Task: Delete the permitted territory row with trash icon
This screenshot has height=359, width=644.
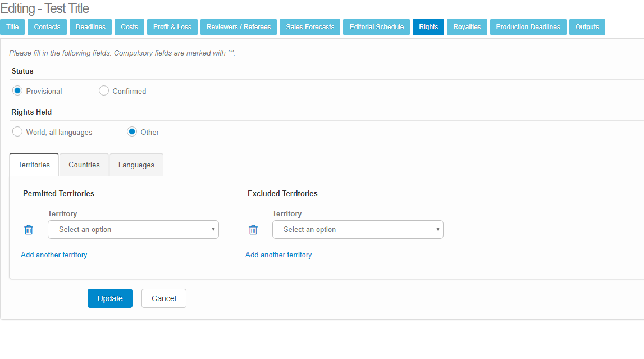Action: coord(29,230)
